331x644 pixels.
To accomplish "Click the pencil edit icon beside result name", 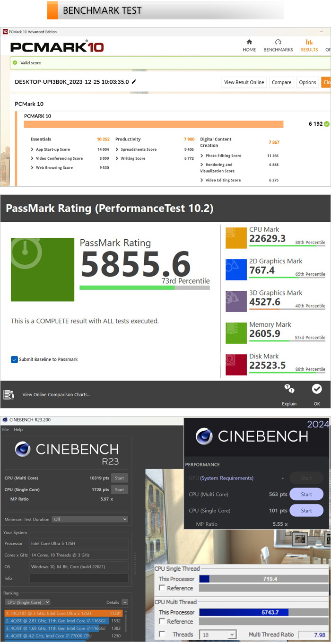I will (134, 82).
